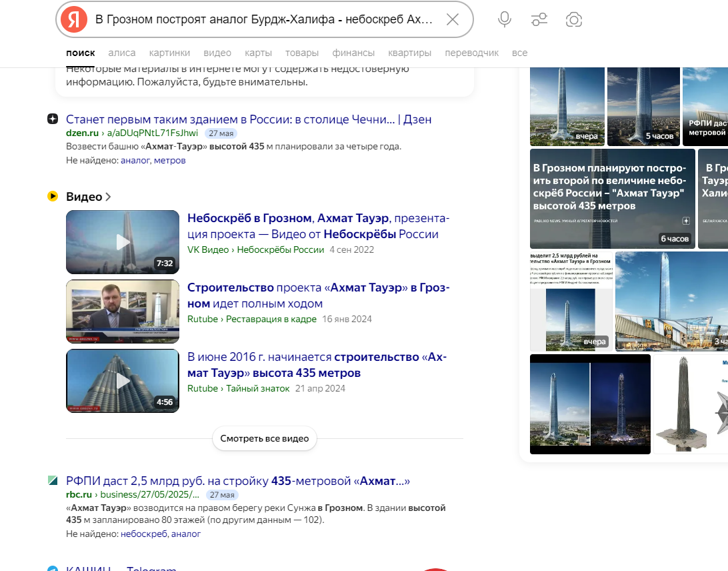Select the поиск tab
This screenshot has height=571, width=728.
(80, 53)
